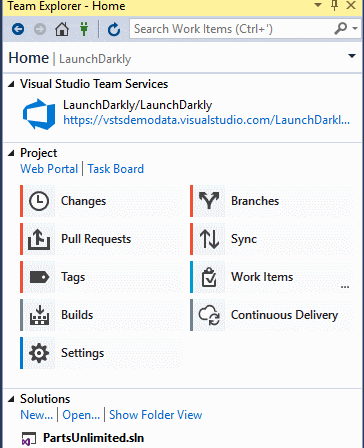Click the Open... solution link
Screen dimensions: 364x448
tap(81, 415)
